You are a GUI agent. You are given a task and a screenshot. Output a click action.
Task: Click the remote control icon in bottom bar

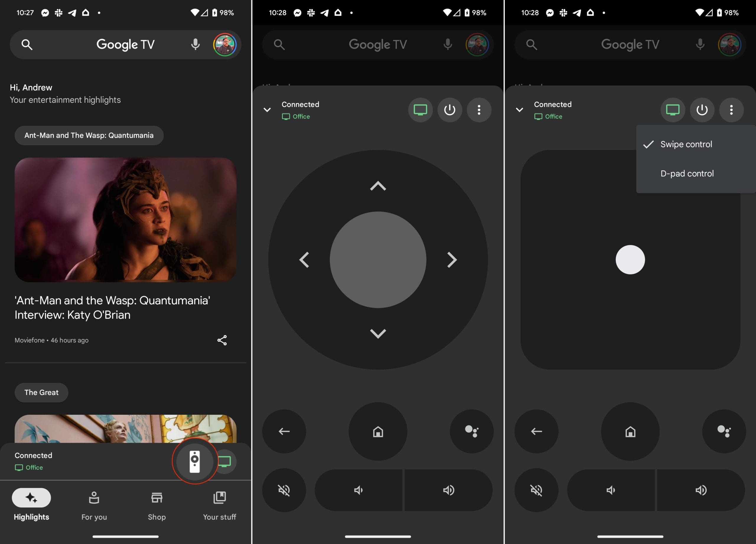click(194, 461)
